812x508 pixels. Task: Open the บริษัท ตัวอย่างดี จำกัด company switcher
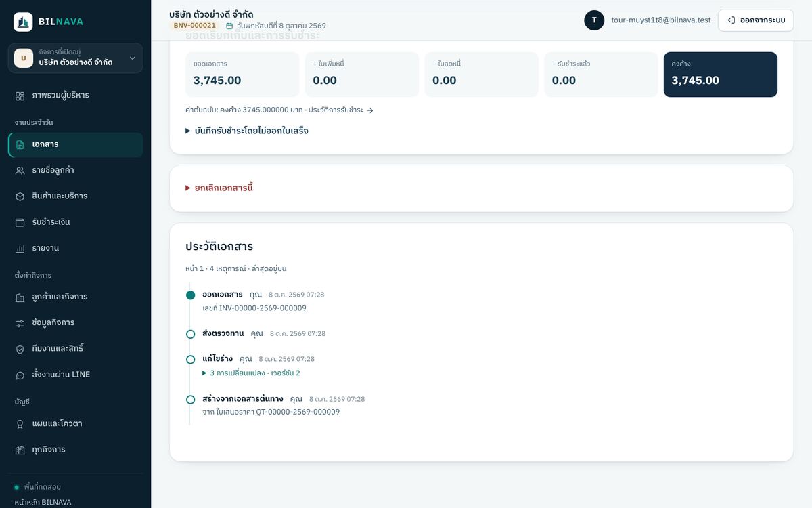76,58
